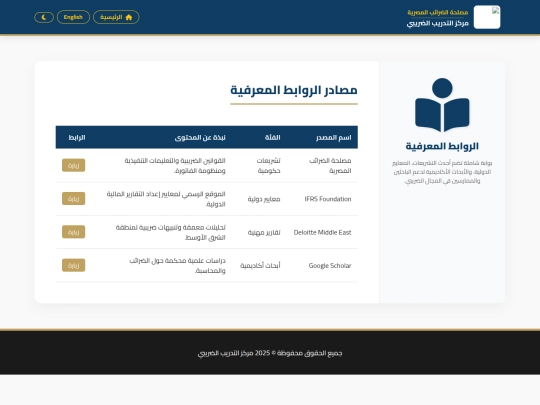The image size is (540, 405).
Task: Click the Deloitte description تحليلات معمقة وتنبيهات ضريبية
Action: click(170, 232)
